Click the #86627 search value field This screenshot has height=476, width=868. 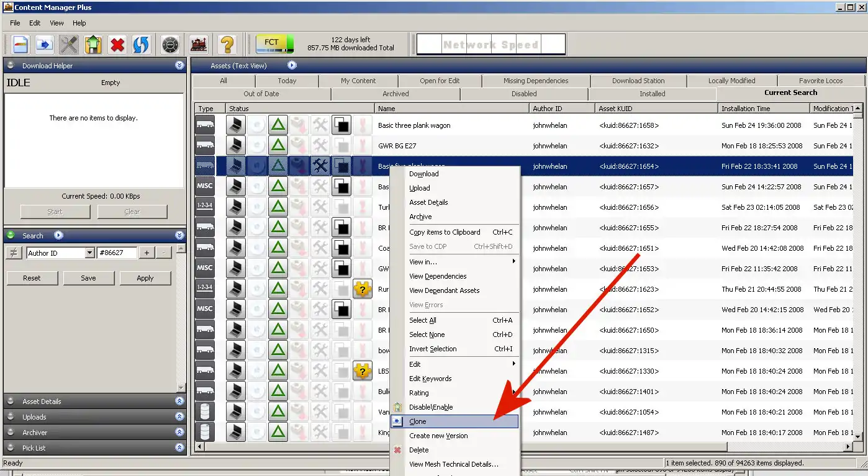[x=117, y=253]
